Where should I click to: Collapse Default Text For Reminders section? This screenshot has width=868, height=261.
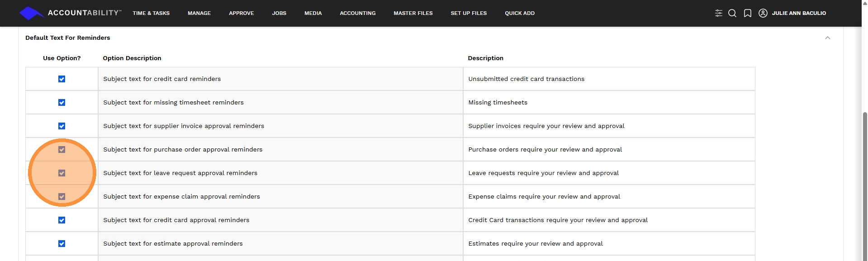pos(827,38)
